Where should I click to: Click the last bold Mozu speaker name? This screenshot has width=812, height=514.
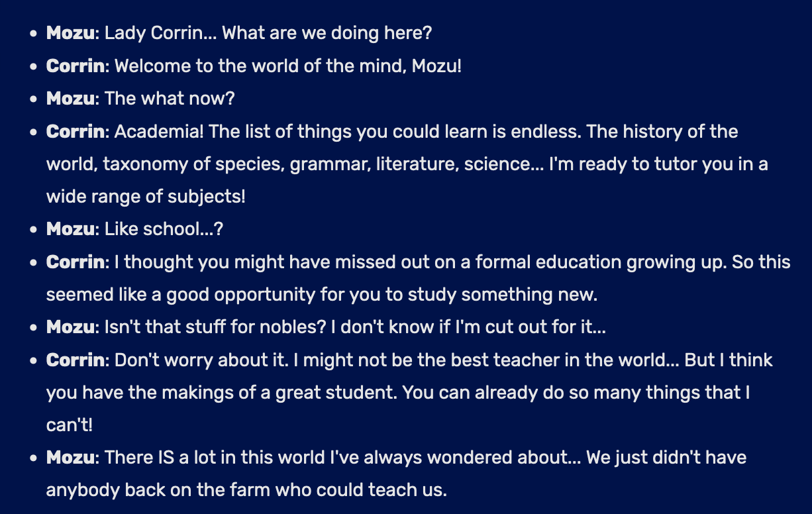(x=70, y=458)
